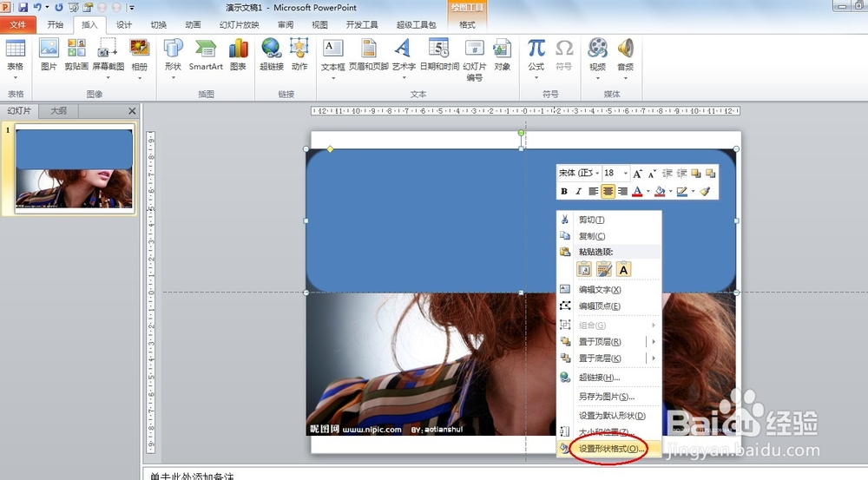
Task: Open 设置形状格式 from context menu
Action: 609,449
